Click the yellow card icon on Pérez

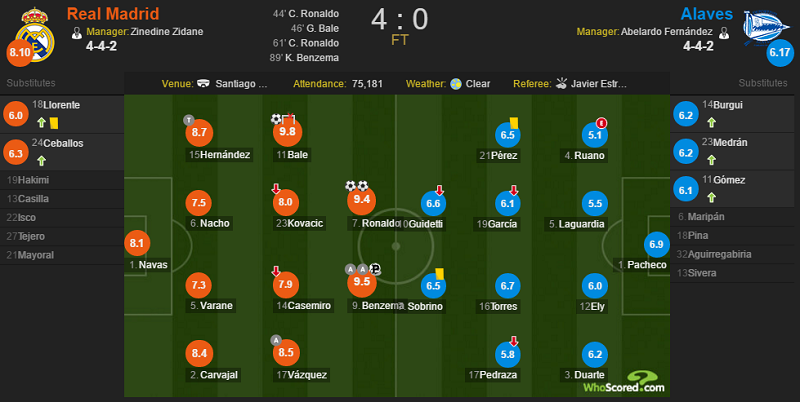[514, 123]
